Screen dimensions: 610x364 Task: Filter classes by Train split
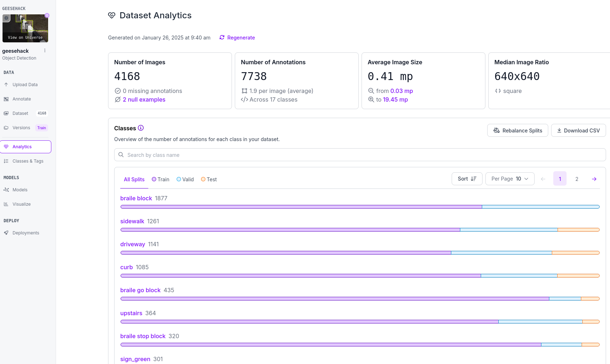pos(160,179)
